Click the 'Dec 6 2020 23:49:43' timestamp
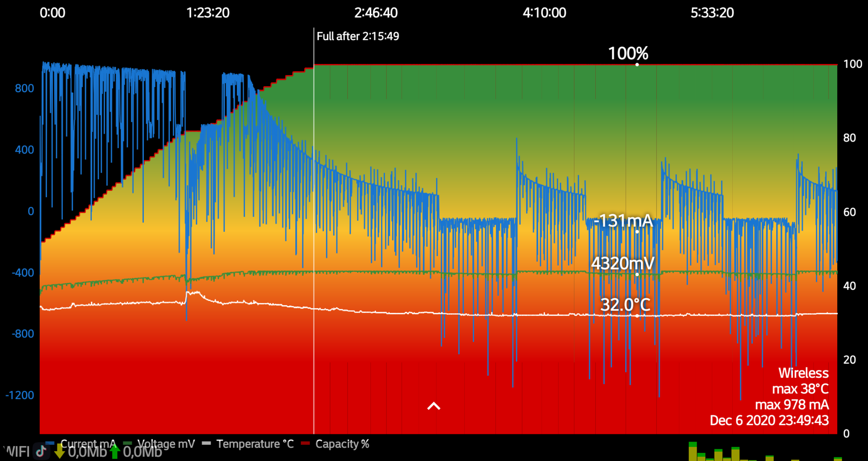 click(x=769, y=420)
